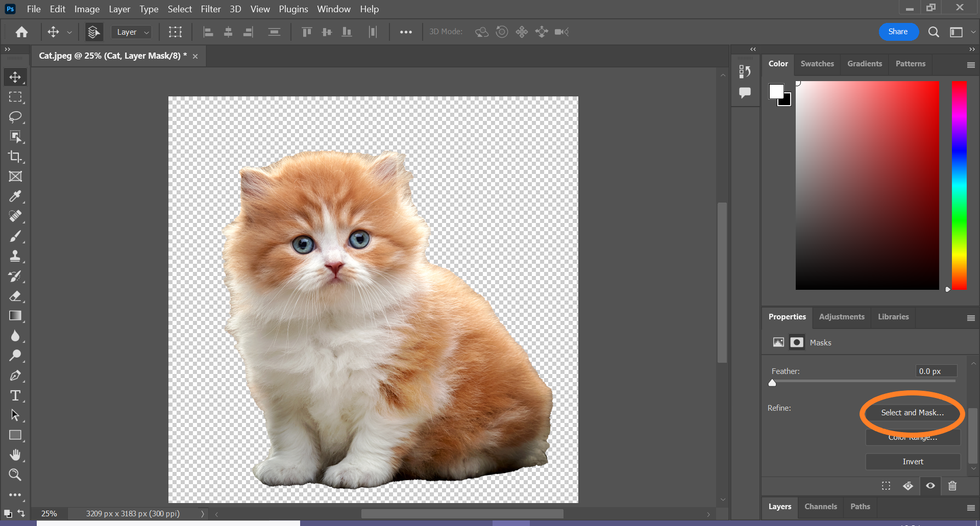Select the Dodge tool
This screenshot has width=980, height=526.
click(x=15, y=356)
